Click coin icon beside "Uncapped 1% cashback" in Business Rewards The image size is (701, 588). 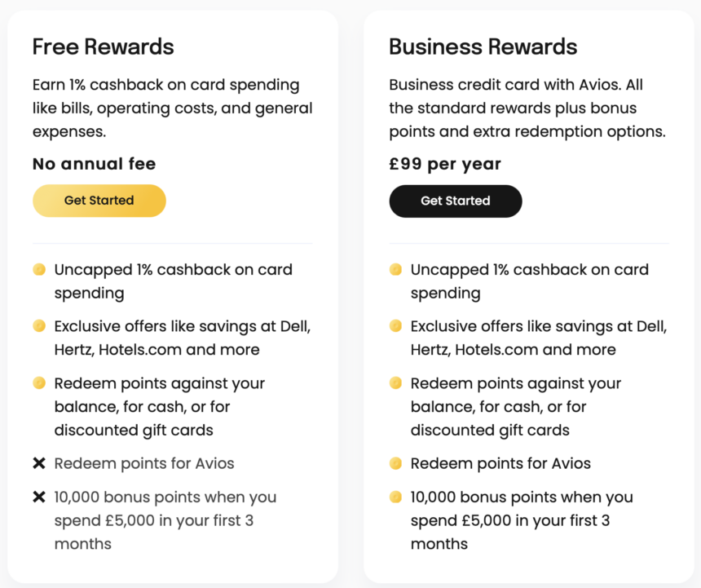tap(395, 269)
